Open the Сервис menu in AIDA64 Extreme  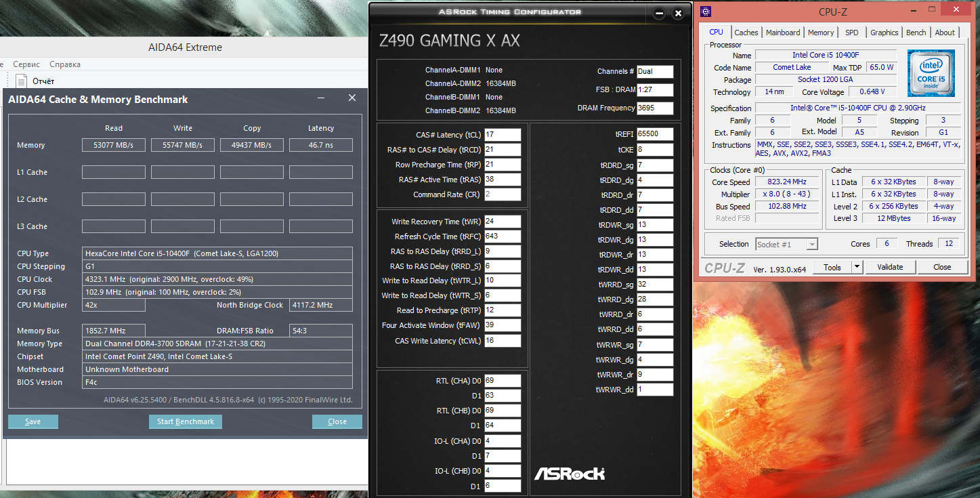point(26,64)
